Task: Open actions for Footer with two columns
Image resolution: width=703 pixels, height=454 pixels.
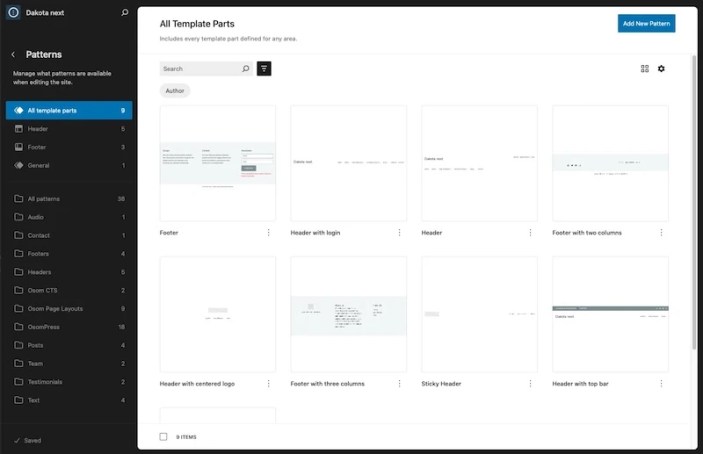Action: coord(661,233)
